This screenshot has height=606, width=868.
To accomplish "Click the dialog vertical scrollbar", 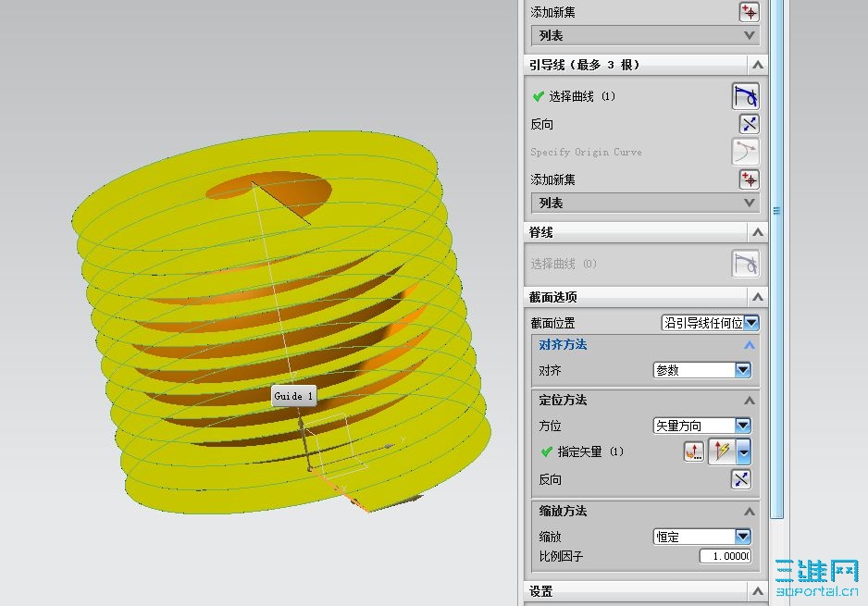I will [x=776, y=259].
